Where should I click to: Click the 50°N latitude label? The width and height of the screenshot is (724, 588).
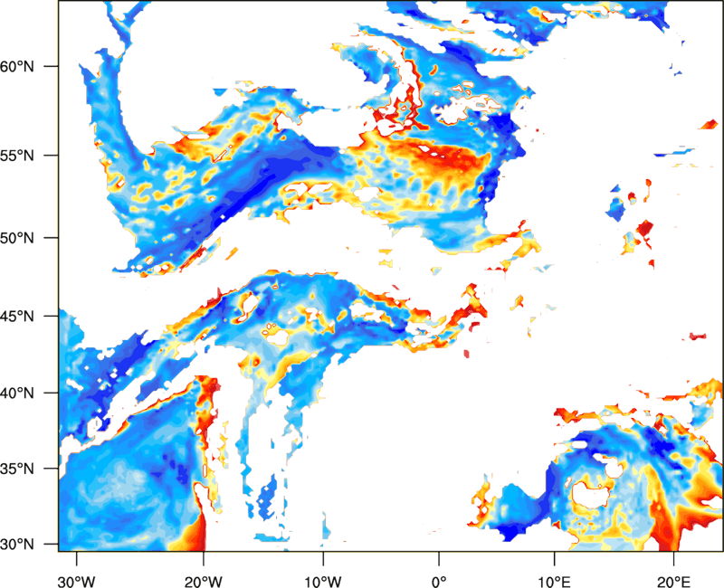click(16, 238)
